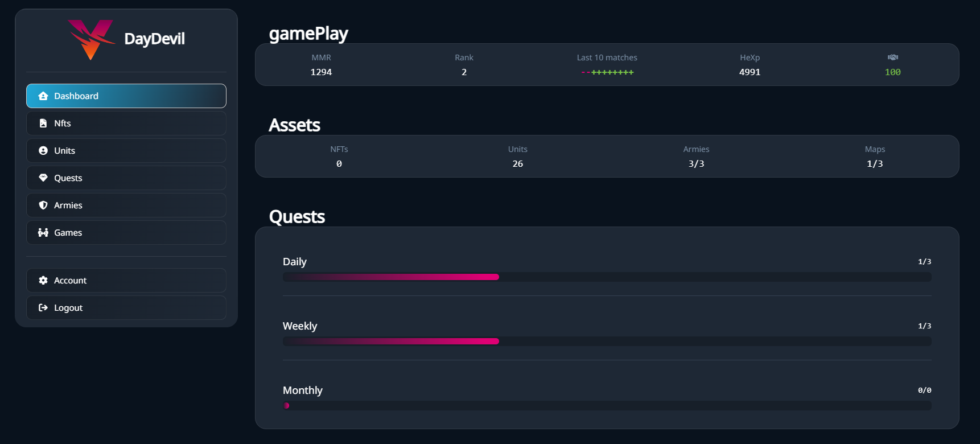
Task: Click the Weekly quests progress bar
Action: click(606, 341)
